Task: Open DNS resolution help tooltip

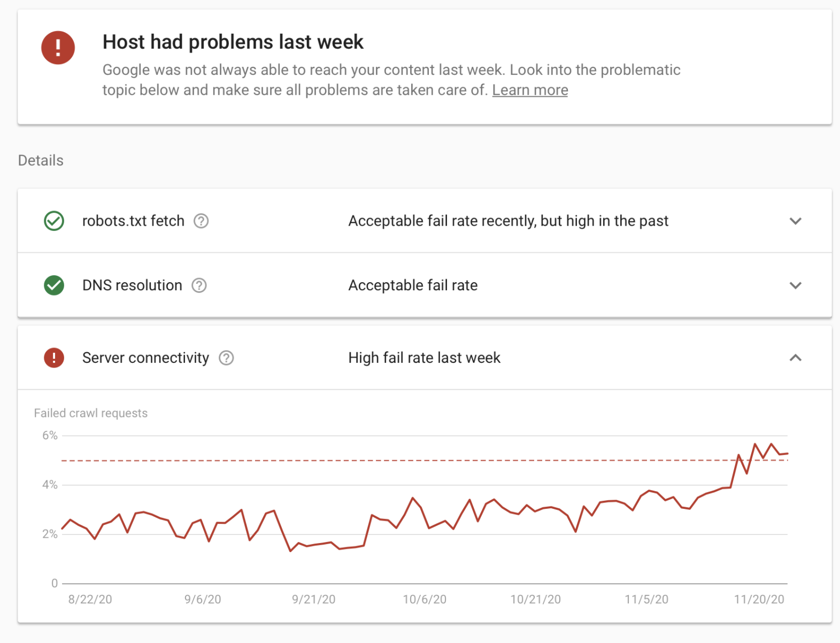Action: click(198, 285)
